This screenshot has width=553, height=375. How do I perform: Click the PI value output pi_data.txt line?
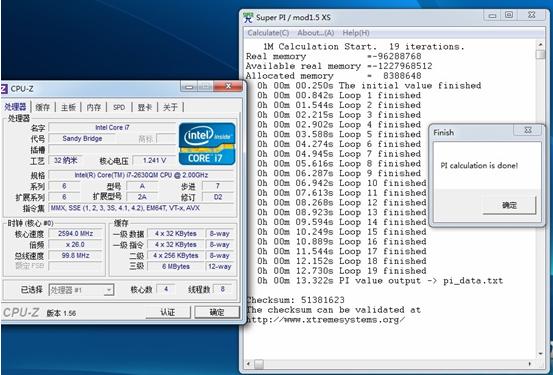pyautogui.click(x=380, y=281)
